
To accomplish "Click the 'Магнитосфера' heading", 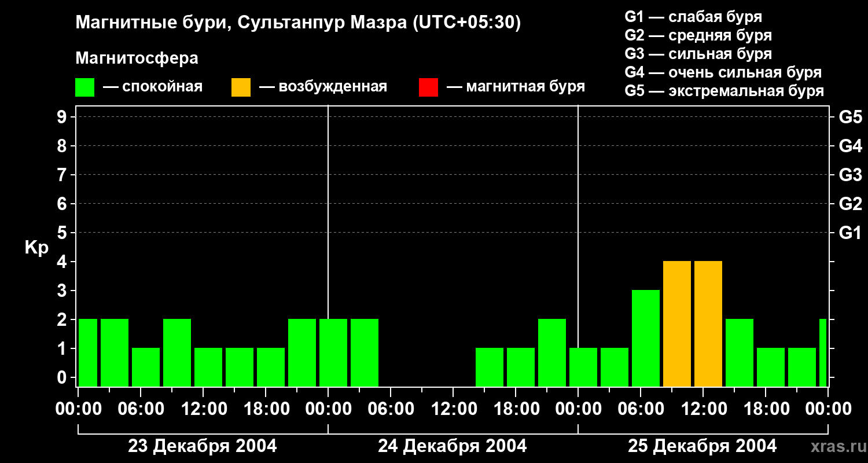I will coord(137,58).
